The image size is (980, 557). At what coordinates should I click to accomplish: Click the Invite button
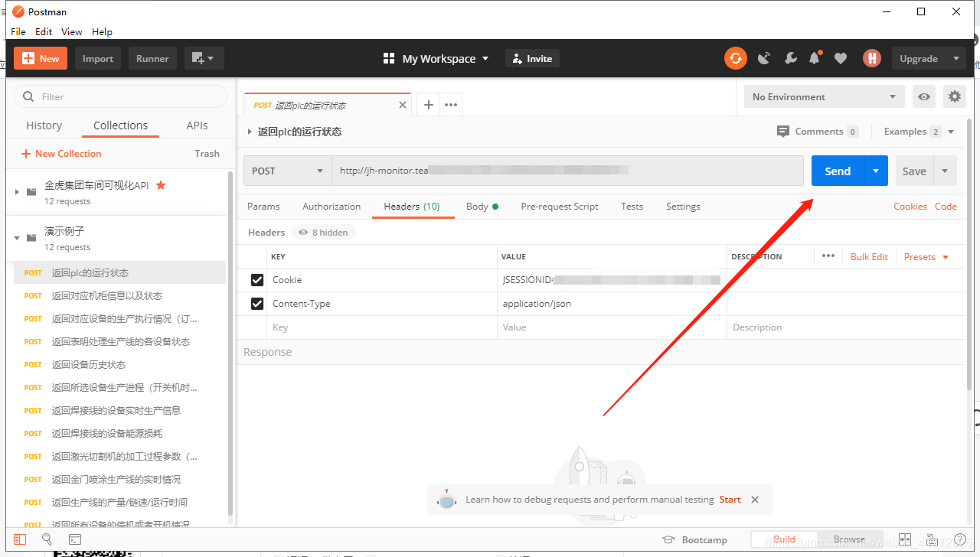pos(532,58)
